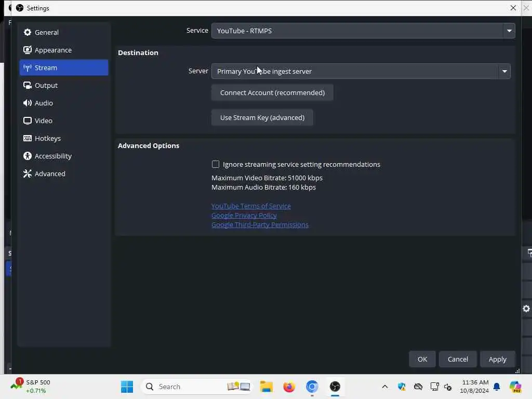Apply the stream settings

coord(497,359)
